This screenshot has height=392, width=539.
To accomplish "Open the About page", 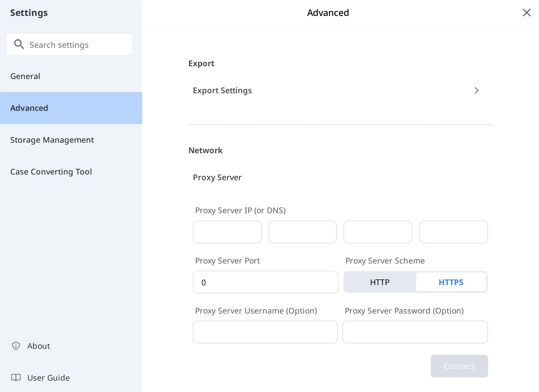I will [38, 346].
